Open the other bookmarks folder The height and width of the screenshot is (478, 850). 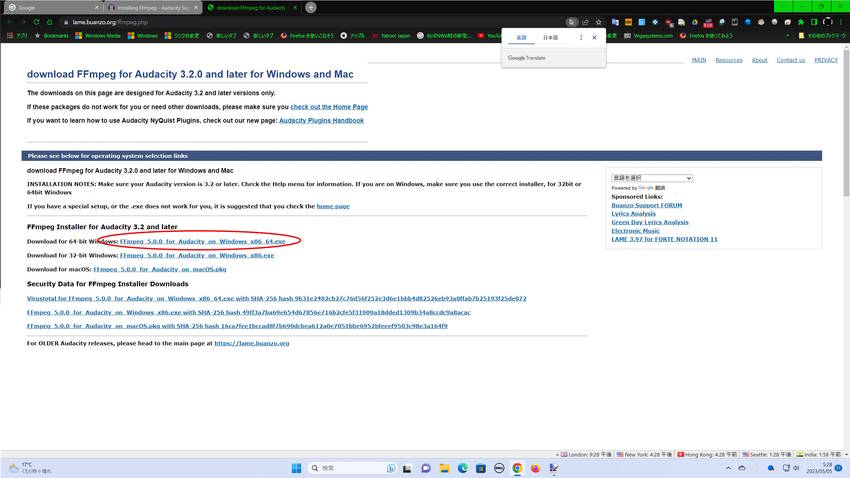[821, 36]
